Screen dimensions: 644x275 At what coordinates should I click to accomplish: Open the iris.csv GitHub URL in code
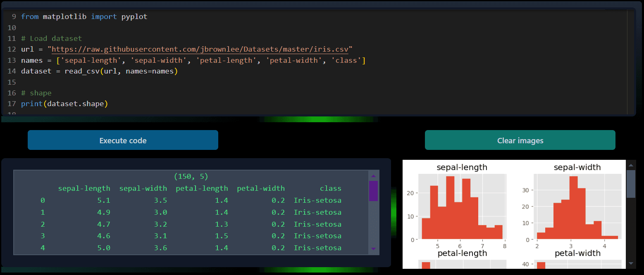200,50
